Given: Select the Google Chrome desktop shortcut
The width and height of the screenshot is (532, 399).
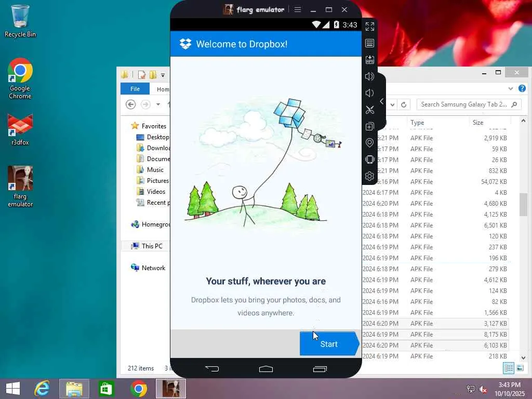Looking at the screenshot, I should [x=20, y=79].
